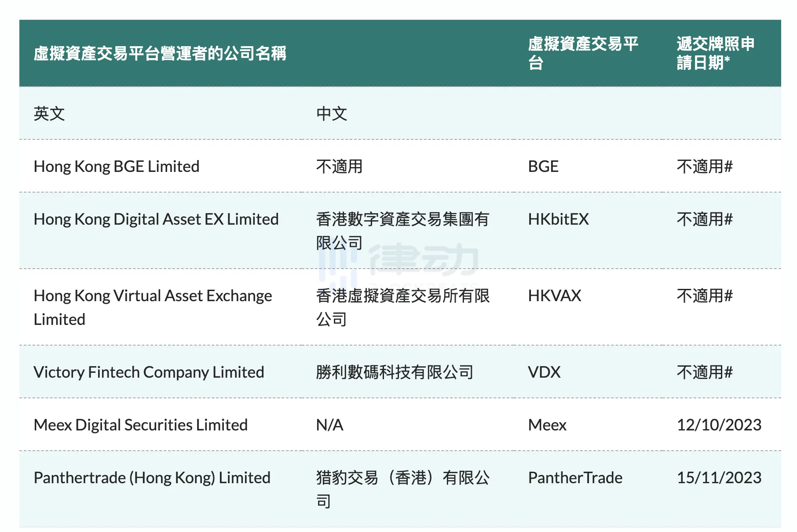
Task: Click Hong Kong BGE Limited company name
Action: tap(117, 167)
